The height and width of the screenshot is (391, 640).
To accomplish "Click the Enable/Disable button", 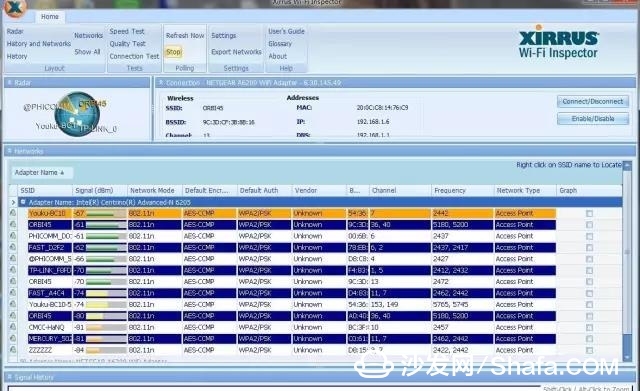I will pos(593,119).
